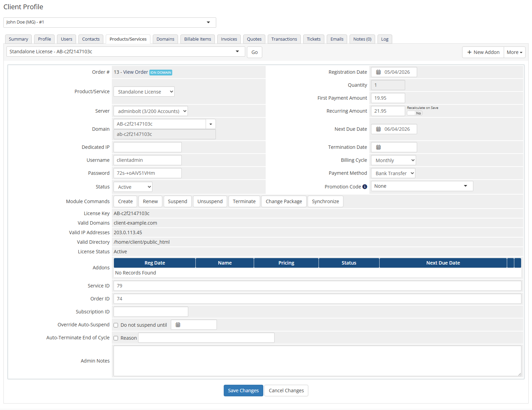Click the Save Changes button

[243, 391]
